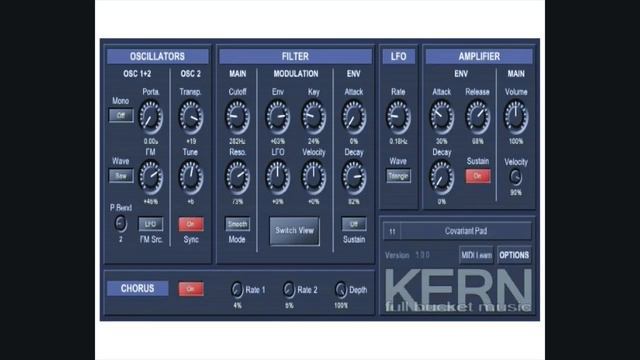Change the filter Mode Smooth selector

(237, 224)
